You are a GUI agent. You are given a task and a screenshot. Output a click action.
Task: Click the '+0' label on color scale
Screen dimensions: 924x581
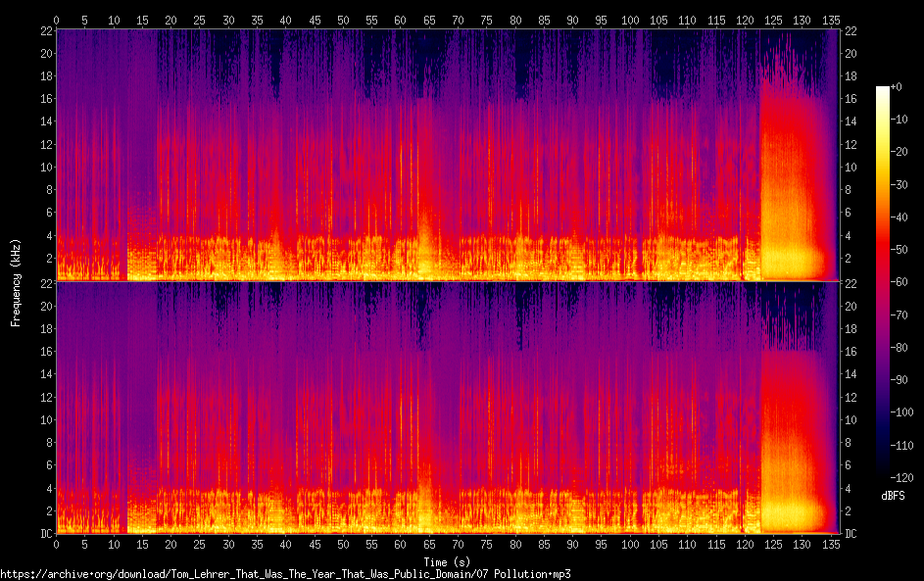(x=897, y=87)
